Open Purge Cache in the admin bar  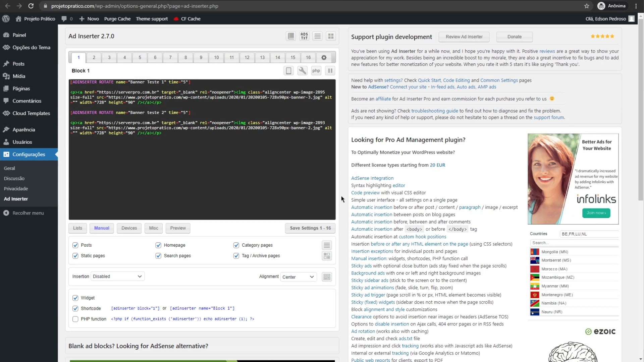[117, 18]
